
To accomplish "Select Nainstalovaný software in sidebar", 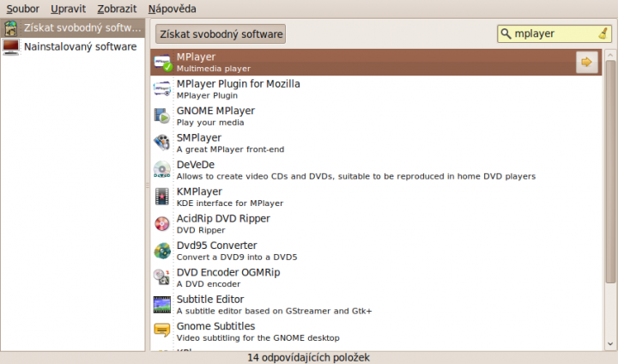I will pos(73,46).
